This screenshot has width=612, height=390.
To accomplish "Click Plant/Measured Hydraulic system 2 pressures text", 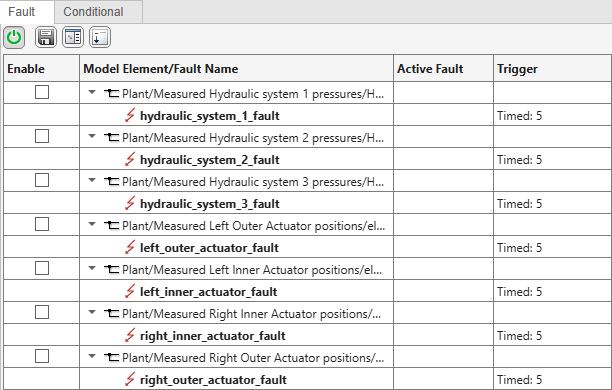I will (253, 138).
